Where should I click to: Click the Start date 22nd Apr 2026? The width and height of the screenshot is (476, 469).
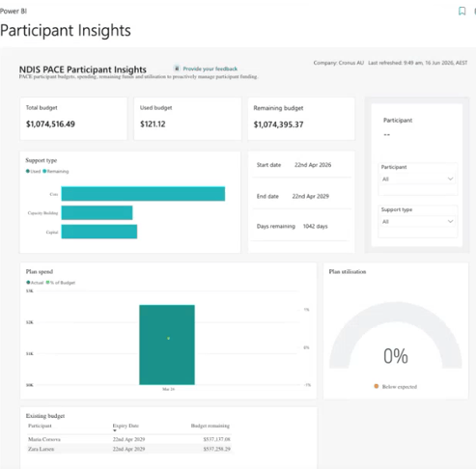313,165
